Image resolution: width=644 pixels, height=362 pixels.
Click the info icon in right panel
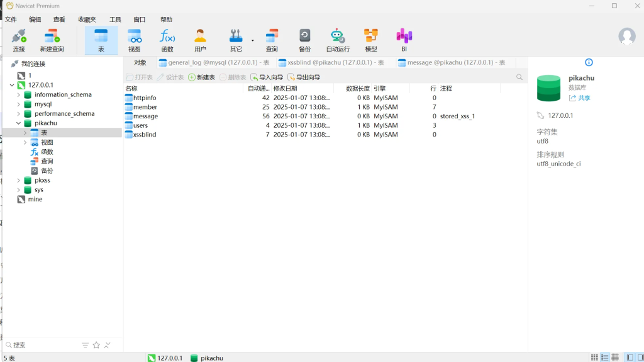pos(589,62)
